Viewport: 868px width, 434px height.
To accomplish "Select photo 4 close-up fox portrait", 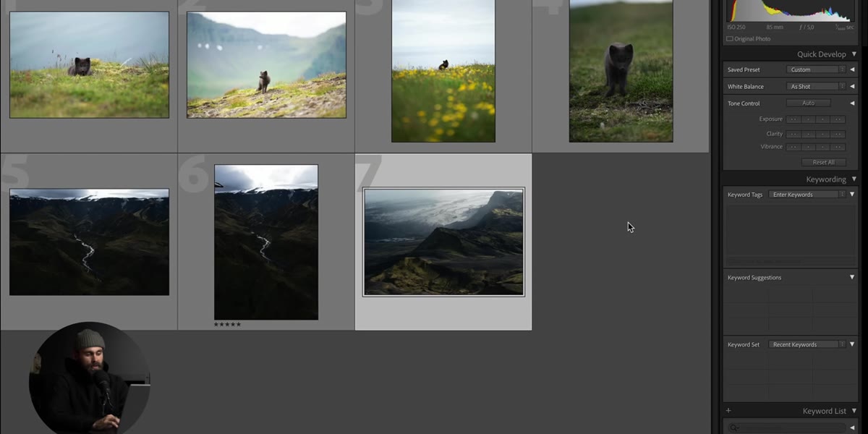I will [x=621, y=71].
